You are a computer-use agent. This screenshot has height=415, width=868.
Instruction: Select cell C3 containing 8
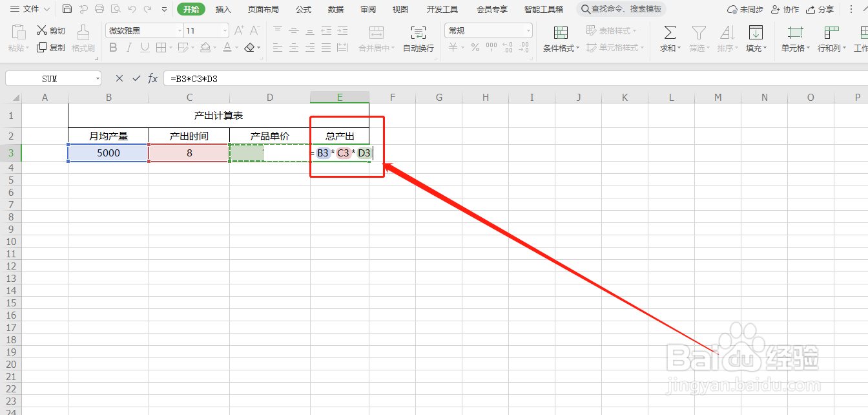coord(189,153)
